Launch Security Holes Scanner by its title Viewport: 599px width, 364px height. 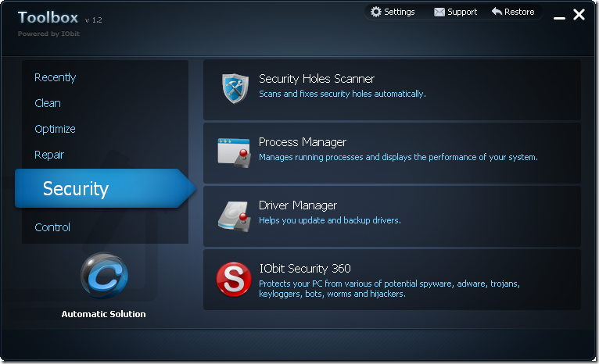tap(317, 79)
